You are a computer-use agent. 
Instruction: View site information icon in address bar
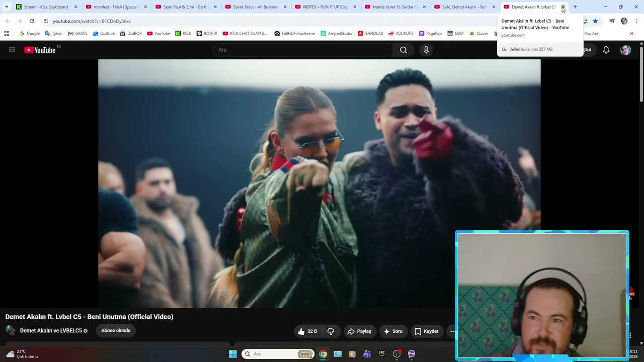tap(46, 21)
